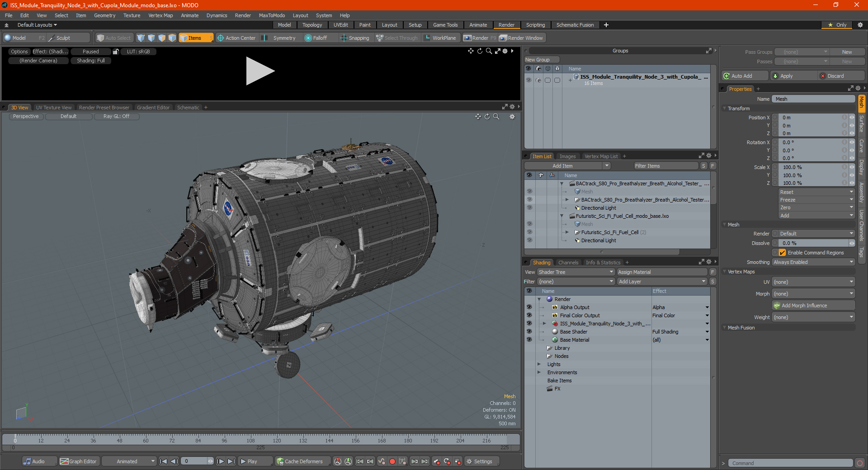This screenshot has width=868, height=470.
Task: Expand the Lights group in Shader Tree
Action: coord(539,364)
